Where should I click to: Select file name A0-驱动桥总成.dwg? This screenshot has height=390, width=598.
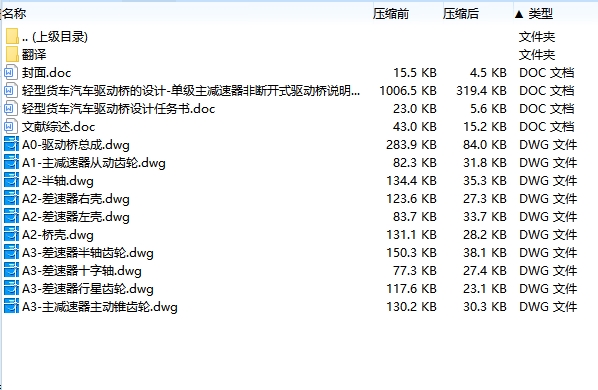point(76,144)
